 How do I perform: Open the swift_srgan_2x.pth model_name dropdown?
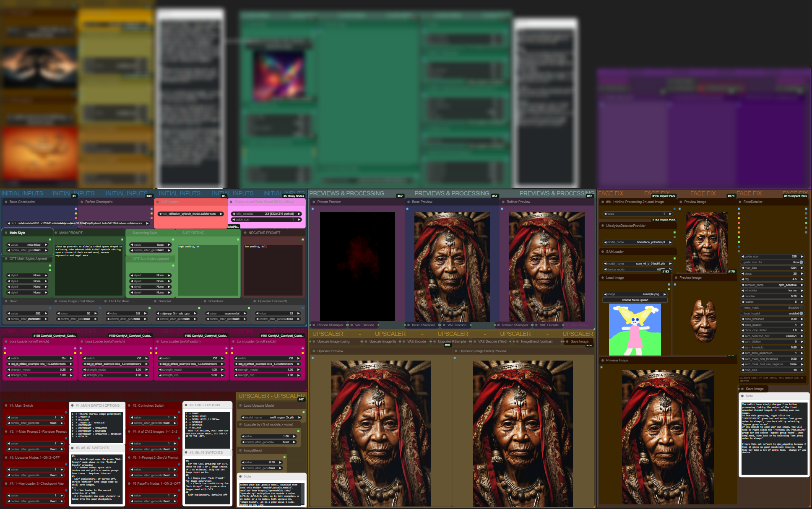(x=272, y=418)
